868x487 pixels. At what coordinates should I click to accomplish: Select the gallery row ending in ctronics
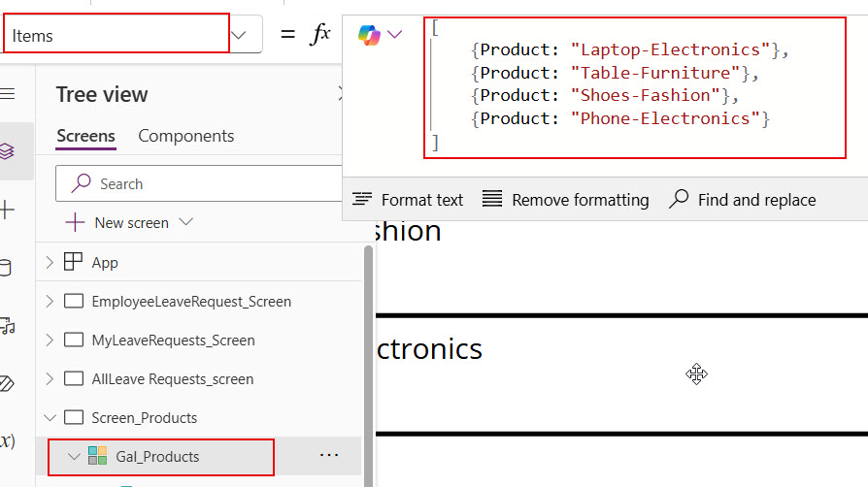click(621, 374)
